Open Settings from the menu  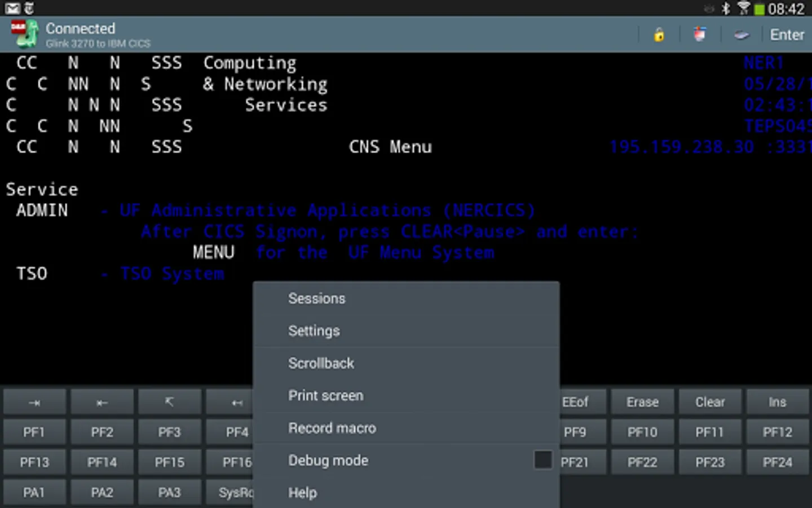[407, 331]
